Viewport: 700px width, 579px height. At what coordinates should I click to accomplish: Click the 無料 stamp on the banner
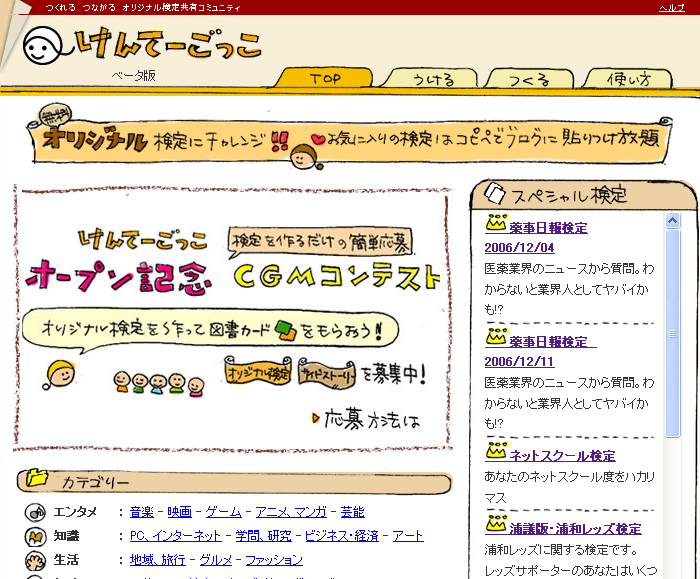(x=55, y=116)
